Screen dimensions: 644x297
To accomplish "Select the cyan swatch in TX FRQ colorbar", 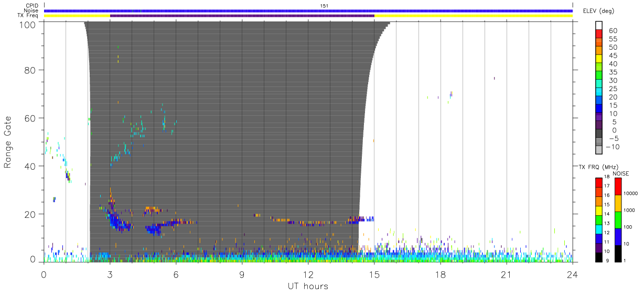I will 599,228.
